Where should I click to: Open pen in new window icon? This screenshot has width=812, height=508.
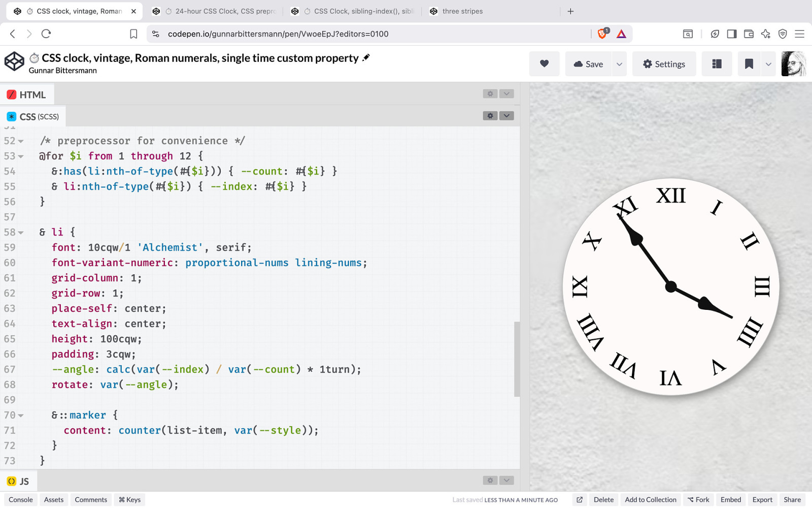pos(579,500)
